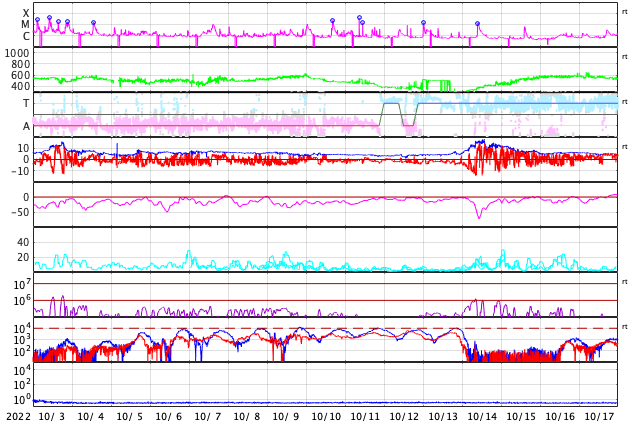The height and width of the screenshot is (424, 634).
Task: Click the 10/13 date label
Action: point(443,416)
